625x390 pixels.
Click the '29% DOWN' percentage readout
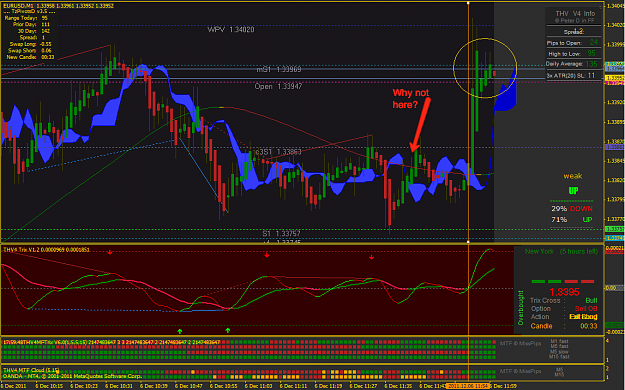572,209
